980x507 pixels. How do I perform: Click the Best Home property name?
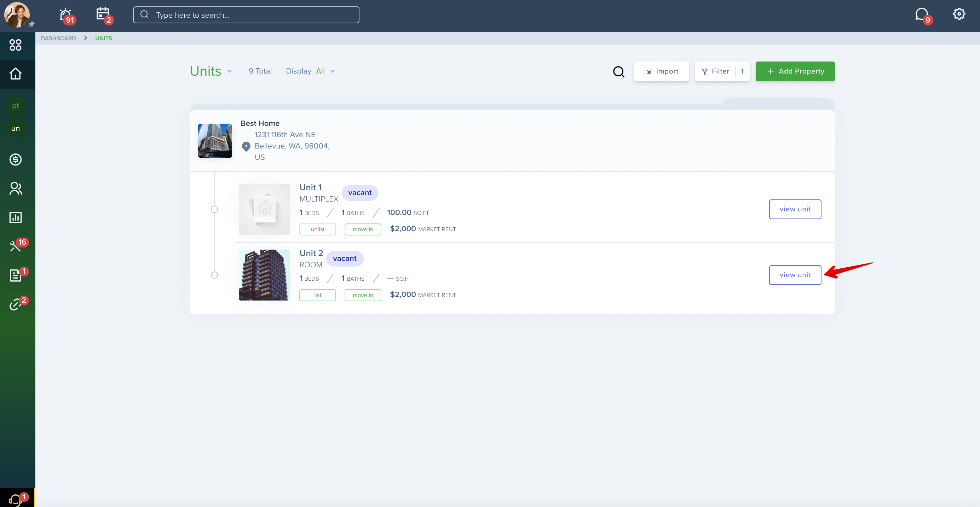point(260,123)
